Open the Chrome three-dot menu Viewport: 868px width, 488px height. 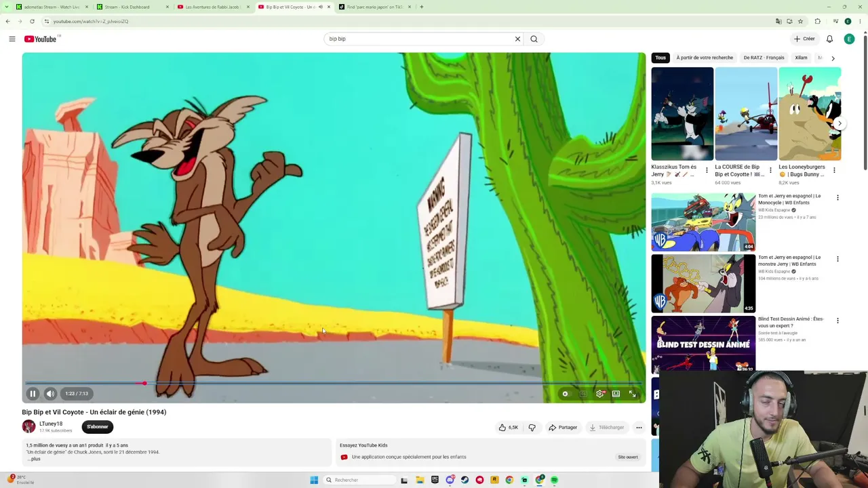(859, 21)
